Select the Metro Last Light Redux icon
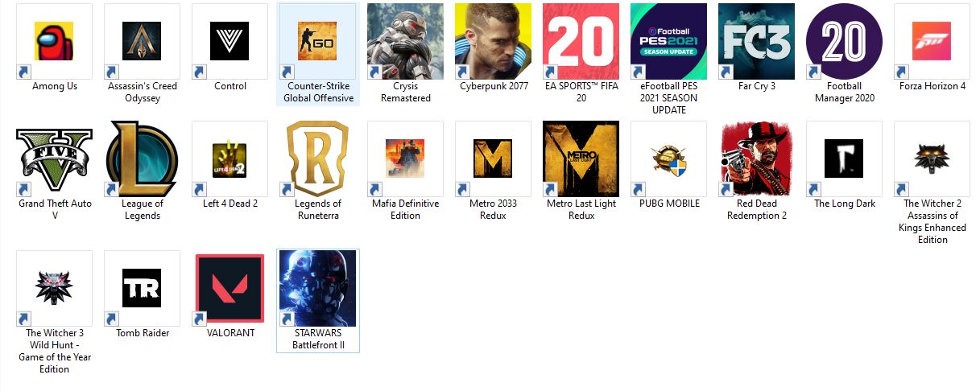Image resolution: width=980 pixels, height=391 pixels. pos(581,158)
